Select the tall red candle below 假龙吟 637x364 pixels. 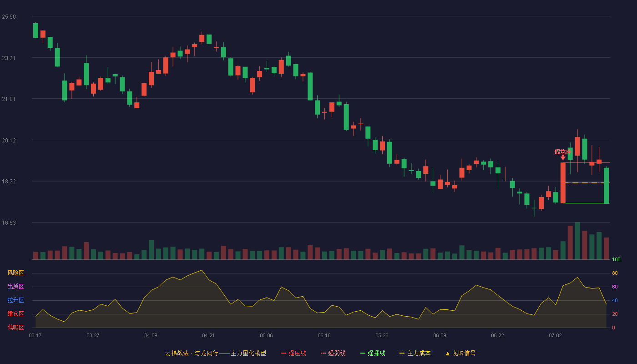pyautogui.click(x=563, y=182)
